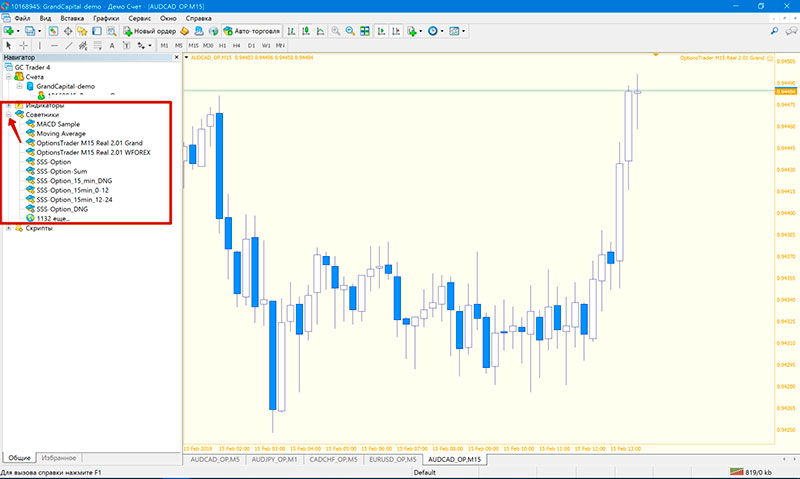
Task: Click the tile windows grid icon
Action: tap(366, 32)
